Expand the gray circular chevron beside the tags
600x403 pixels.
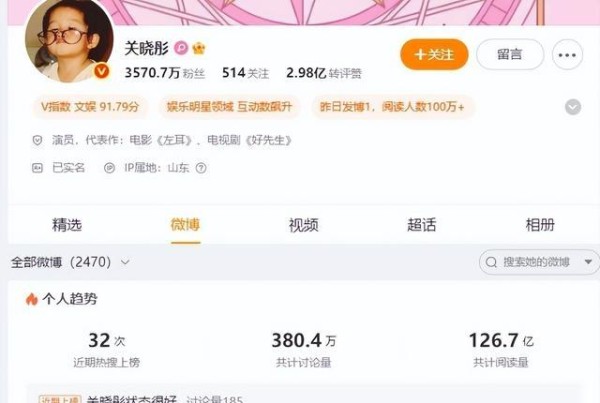pyautogui.click(x=573, y=107)
